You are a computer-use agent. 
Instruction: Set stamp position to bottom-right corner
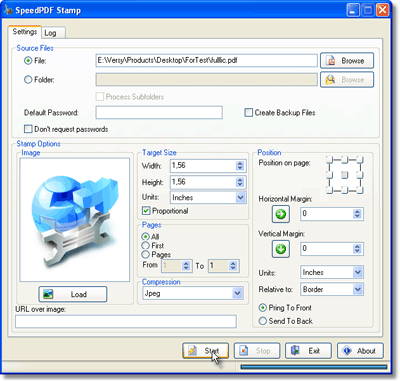360,190
